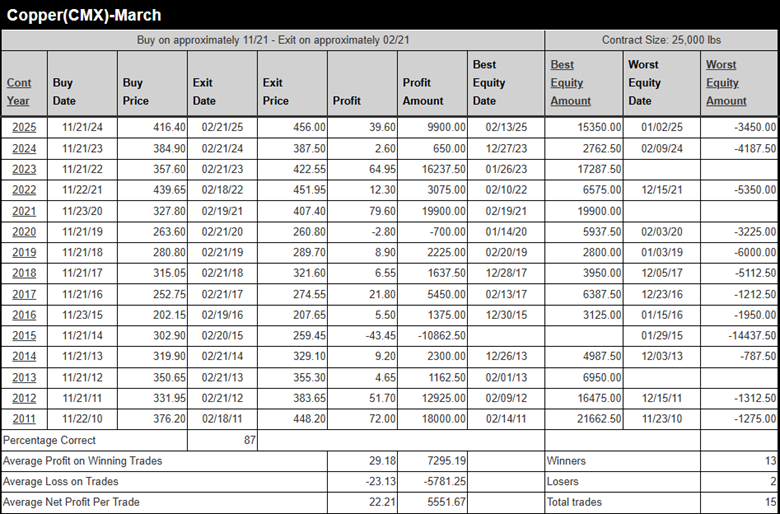Open the 2020 contract year link
This screenshot has width=780, height=514.
coord(24,231)
